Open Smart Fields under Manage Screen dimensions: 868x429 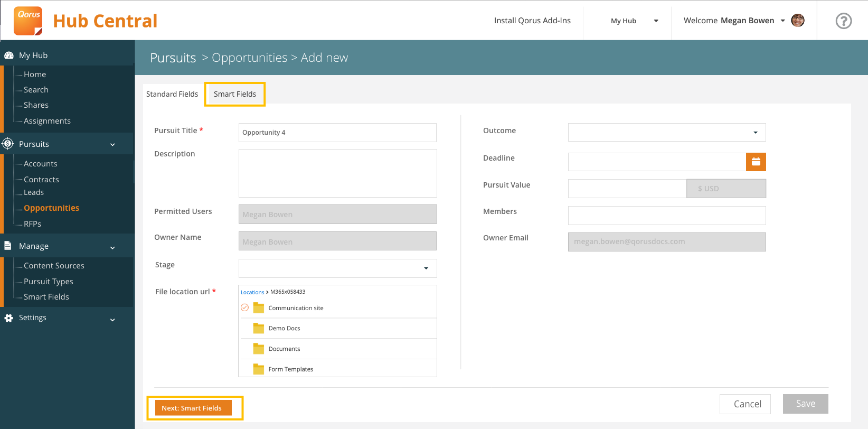[x=46, y=297]
